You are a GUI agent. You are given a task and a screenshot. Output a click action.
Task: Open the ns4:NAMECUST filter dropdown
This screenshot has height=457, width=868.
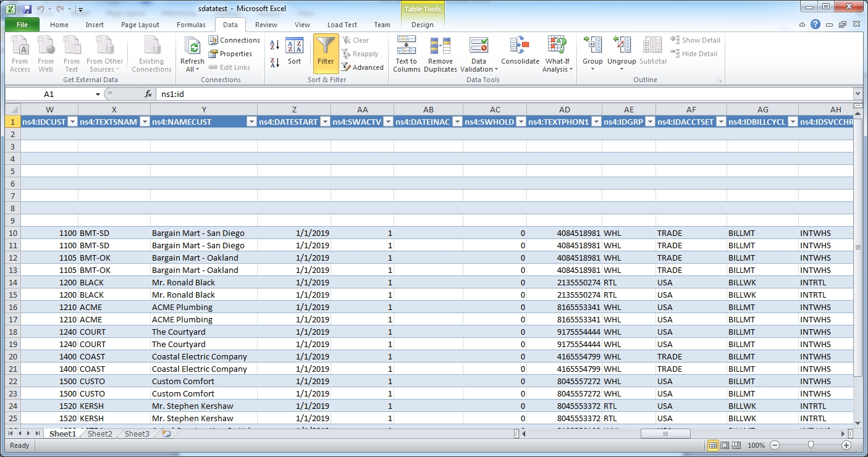point(251,122)
